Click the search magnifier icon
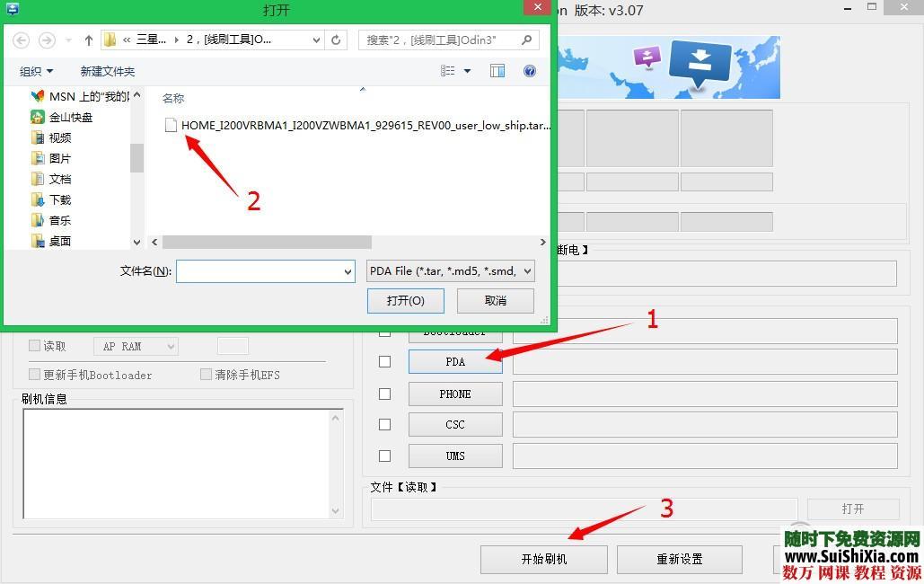This screenshot has height=584, width=924. [x=527, y=40]
